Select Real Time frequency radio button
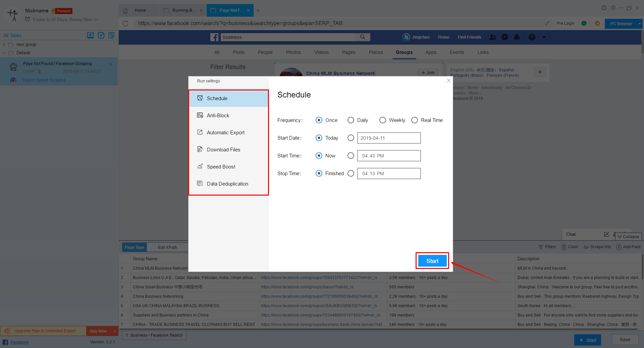 (x=415, y=120)
